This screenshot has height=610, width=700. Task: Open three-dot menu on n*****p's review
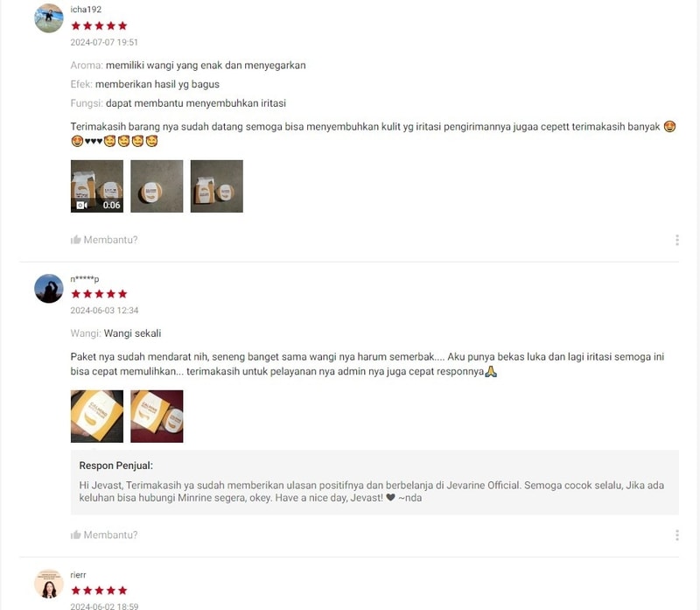point(676,535)
